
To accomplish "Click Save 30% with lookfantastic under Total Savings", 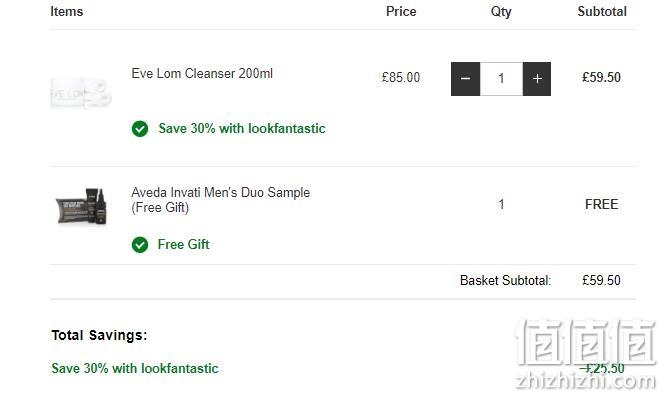I will point(135,368).
